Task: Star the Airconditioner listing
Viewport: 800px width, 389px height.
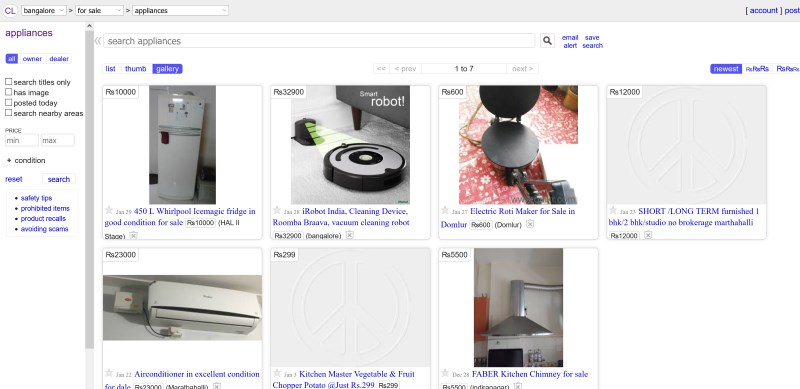Action: [x=109, y=373]
